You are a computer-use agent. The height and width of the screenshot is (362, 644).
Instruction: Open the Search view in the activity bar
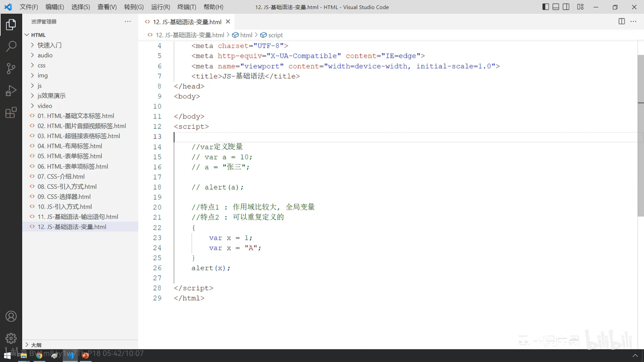[11, 47]
